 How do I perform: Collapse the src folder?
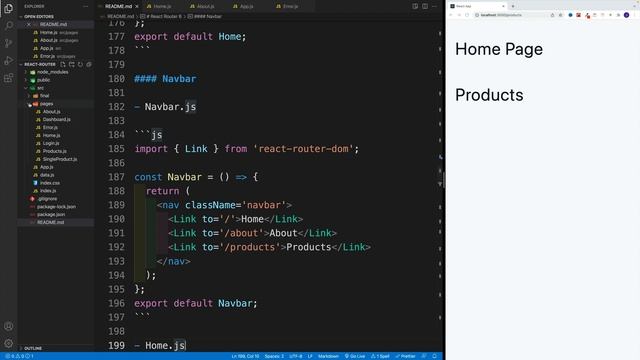click(x=40, y=88)
